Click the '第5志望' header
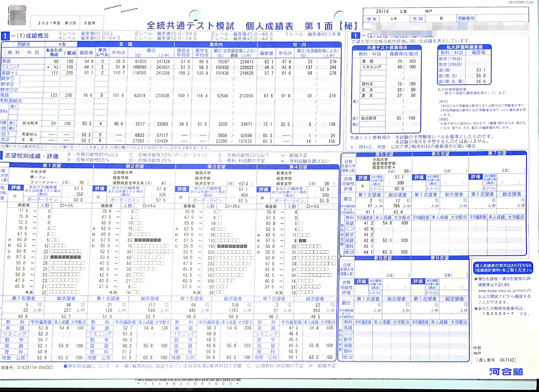 (384, 154)
